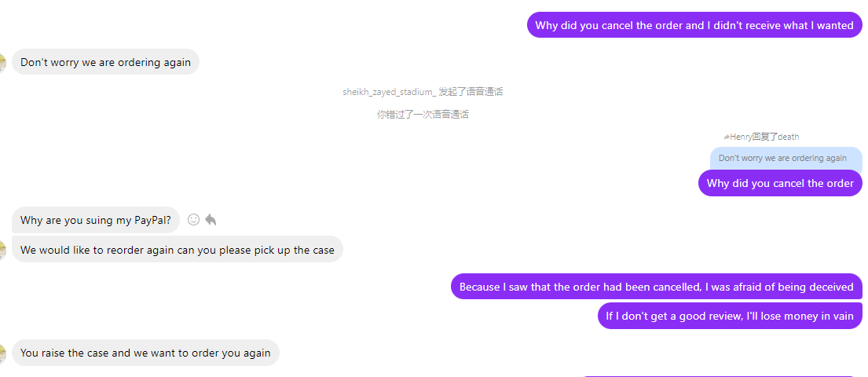The height and width of the screenshot is (377, 868).
Task: Select the "Henry回复了death" reply label
Action: pos(764,137)
